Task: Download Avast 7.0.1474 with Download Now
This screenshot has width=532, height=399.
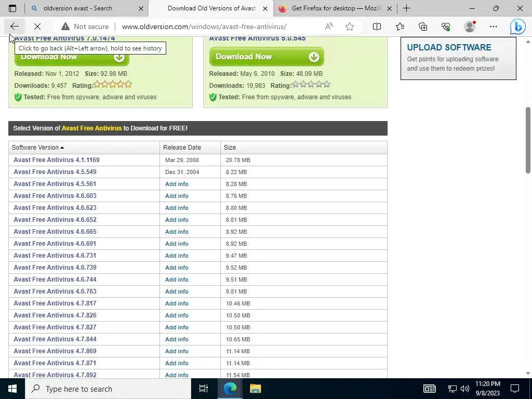Action: coord(72,58)
